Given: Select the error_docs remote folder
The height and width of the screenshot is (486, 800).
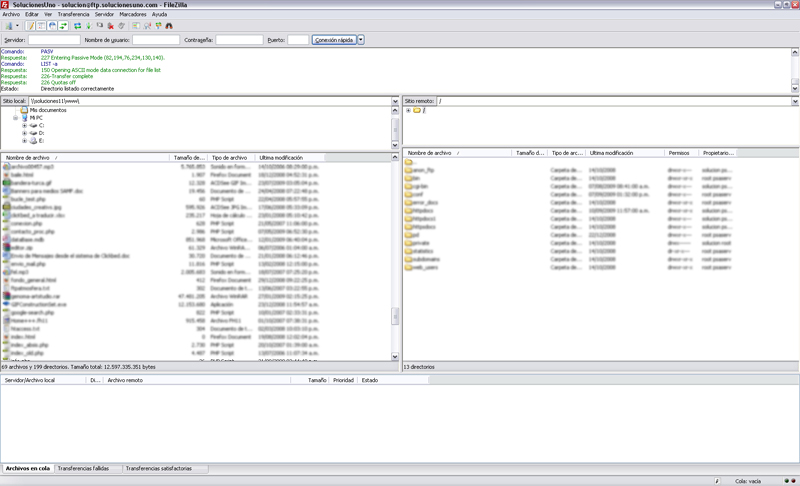Looking at the screenshot, I should 425,203.
